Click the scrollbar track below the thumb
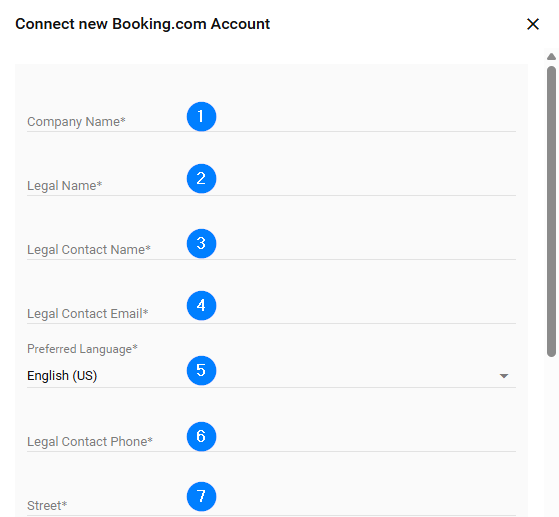The image size is (559, 517). [551, 437]
